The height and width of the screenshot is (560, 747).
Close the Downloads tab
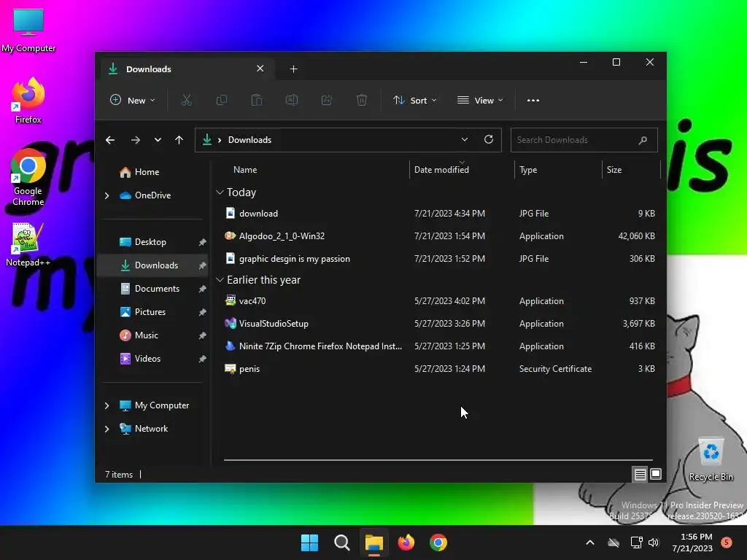click(260, 69)
